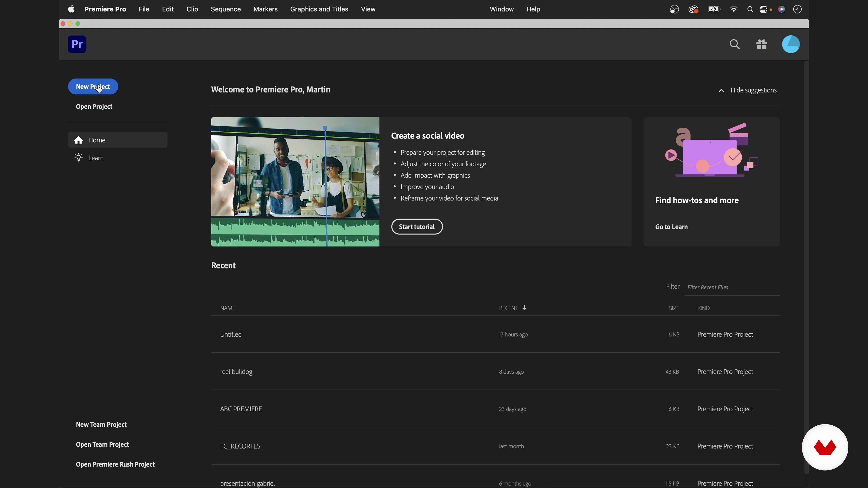Click the Apple menu icon

tap(71, 9)
